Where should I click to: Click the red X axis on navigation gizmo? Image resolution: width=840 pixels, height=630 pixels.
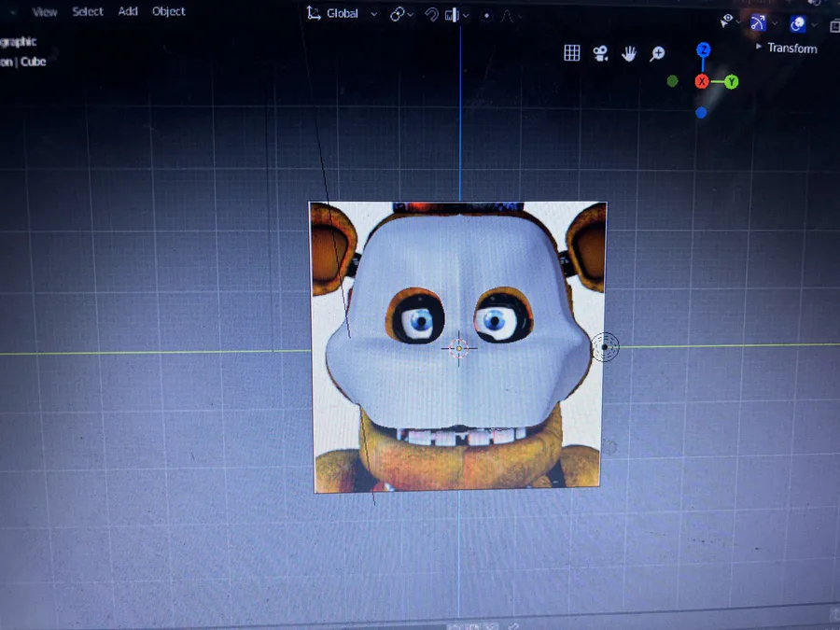702,81
